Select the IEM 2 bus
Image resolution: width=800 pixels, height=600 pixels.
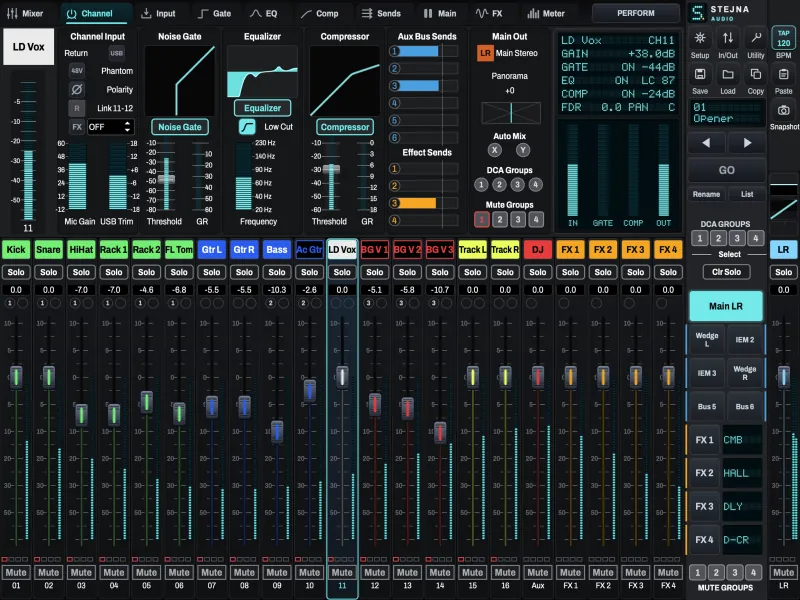coord(744,339)
